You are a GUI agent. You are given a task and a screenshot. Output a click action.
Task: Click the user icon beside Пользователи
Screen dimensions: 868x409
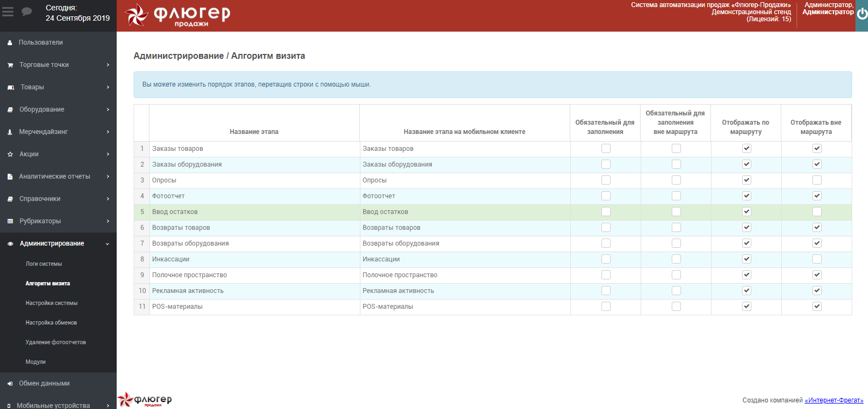(x=10, y=42)
